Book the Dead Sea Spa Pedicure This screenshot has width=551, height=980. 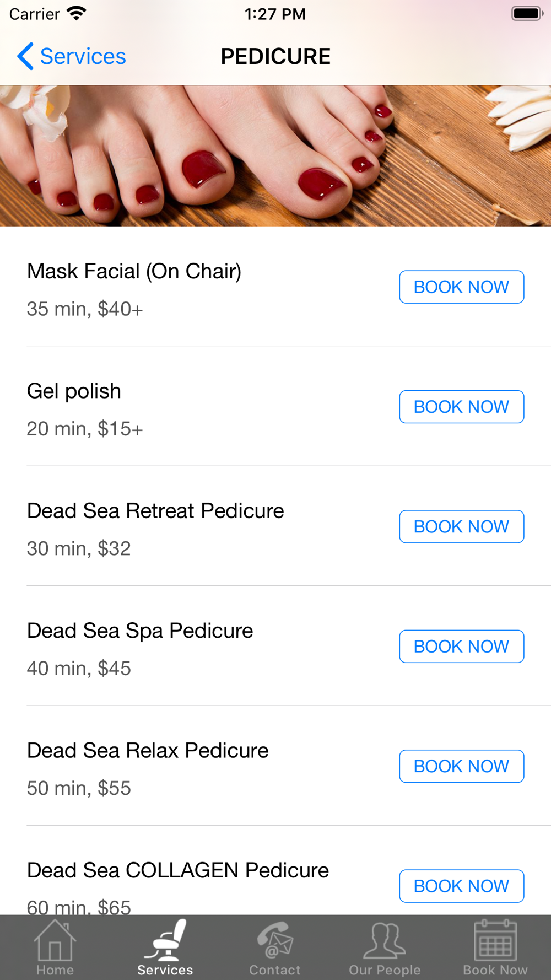(461, 646)
